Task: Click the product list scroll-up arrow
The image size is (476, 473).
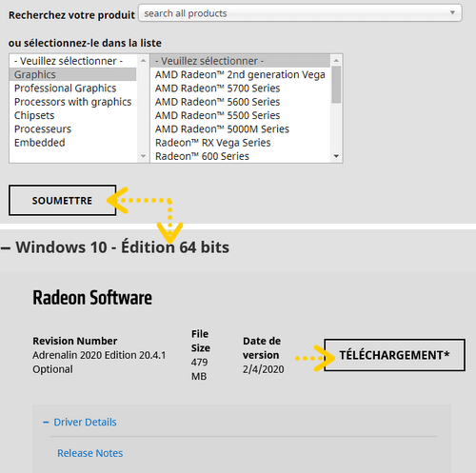Action: point(336,60)
